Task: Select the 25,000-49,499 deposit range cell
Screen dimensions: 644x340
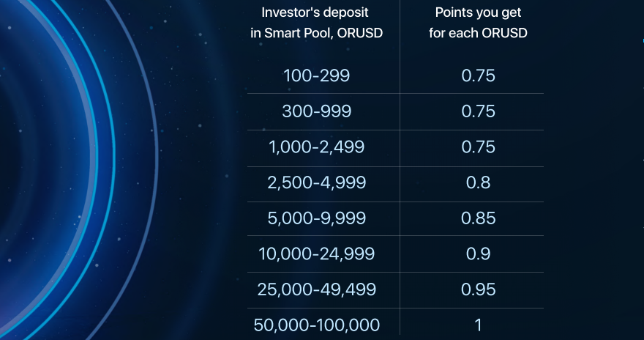Action: (316, 289)
